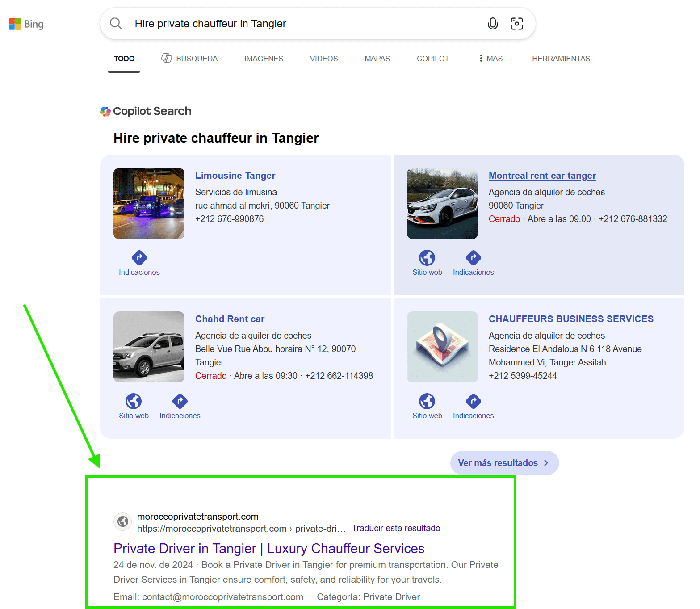Viewport: 700px width, 609px height.
Task: Expand Ver más resultados
Action: point(504,463)
